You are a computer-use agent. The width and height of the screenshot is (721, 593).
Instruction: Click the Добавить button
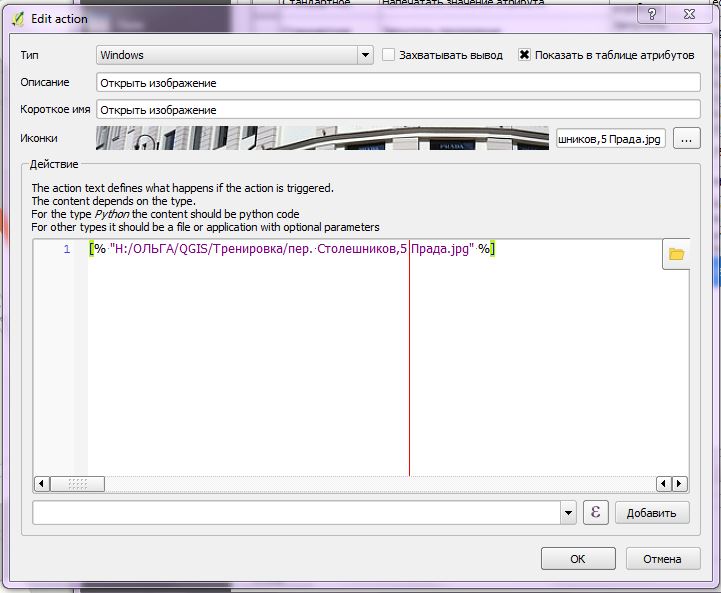click(652, 513)
